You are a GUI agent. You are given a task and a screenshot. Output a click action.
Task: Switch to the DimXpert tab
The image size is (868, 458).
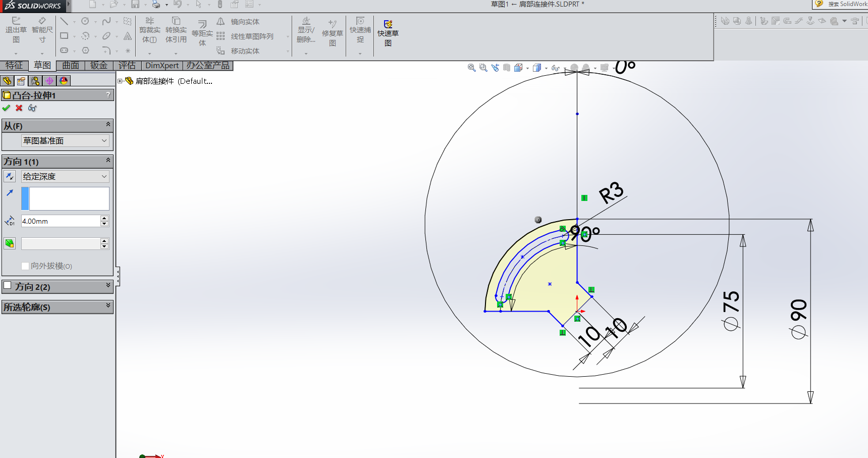(162, 65)
